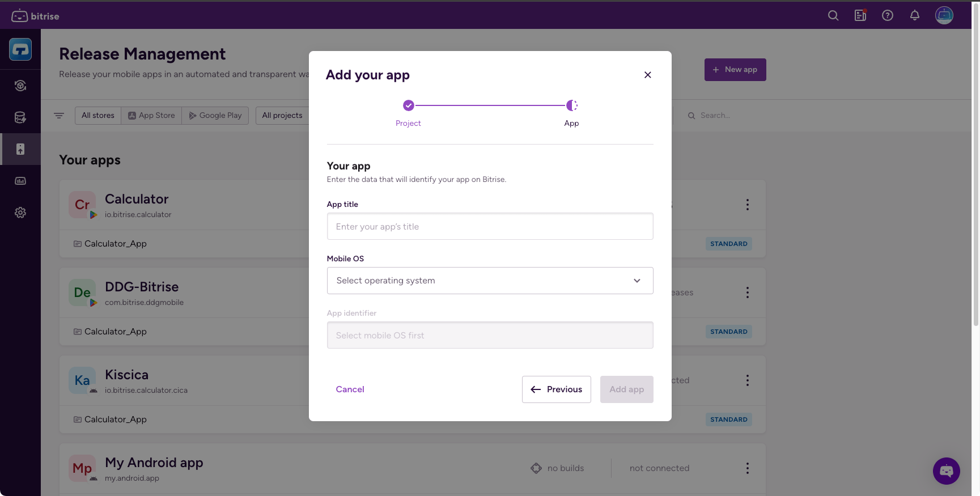Click the filter icon beside All stores
980x496 pixels.
[x=59, y=116]
